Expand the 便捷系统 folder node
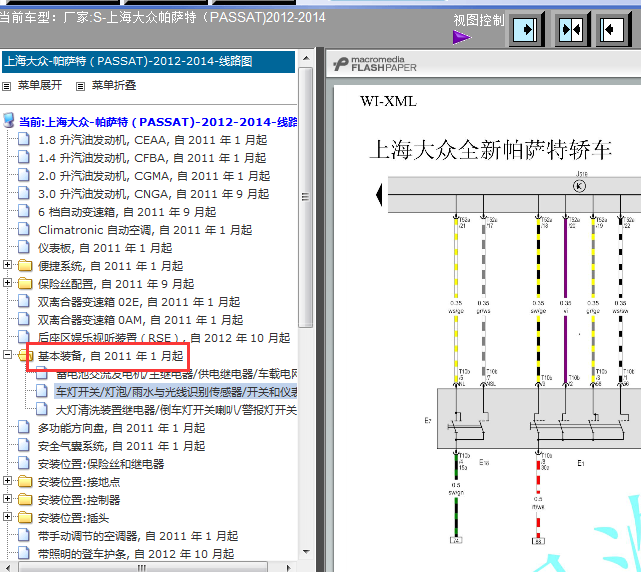The image size is (641, 572). click(x=7, y=265)
